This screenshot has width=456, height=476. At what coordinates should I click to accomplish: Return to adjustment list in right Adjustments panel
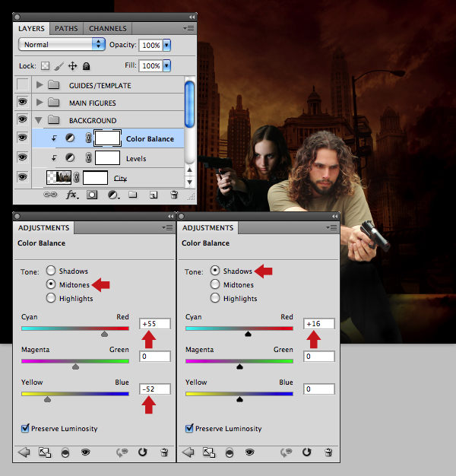(188, 452)
